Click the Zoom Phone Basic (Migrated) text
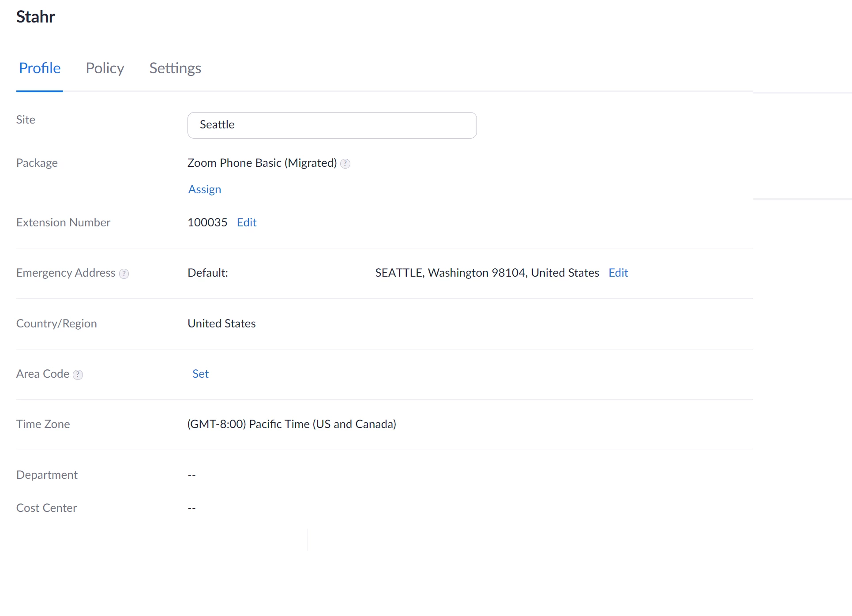 (262, 163)
